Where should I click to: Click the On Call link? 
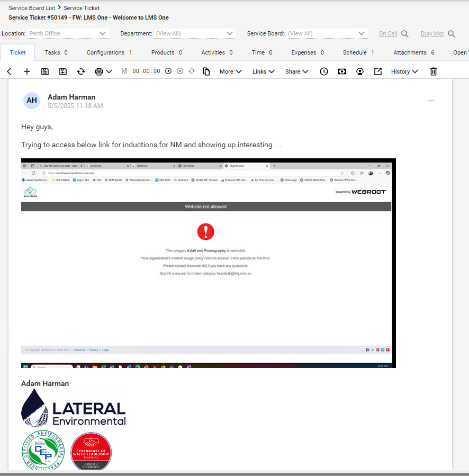click(x=388, y=33)
